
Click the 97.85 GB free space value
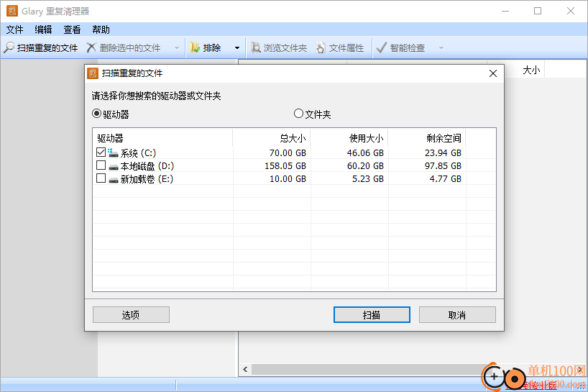pyautogui.click(x=443, y=166)
